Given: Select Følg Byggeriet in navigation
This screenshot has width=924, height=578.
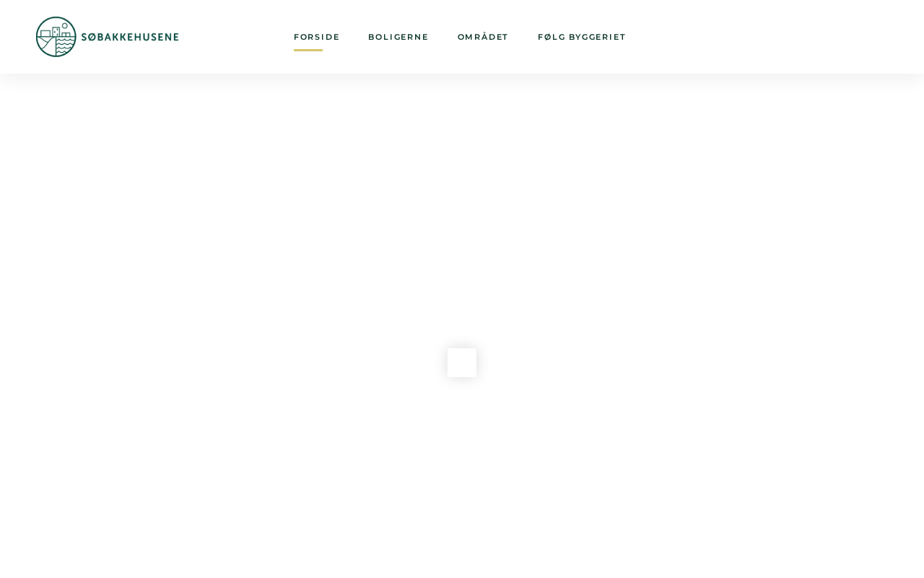Looking at the screenshot, I should coord(581,37).
